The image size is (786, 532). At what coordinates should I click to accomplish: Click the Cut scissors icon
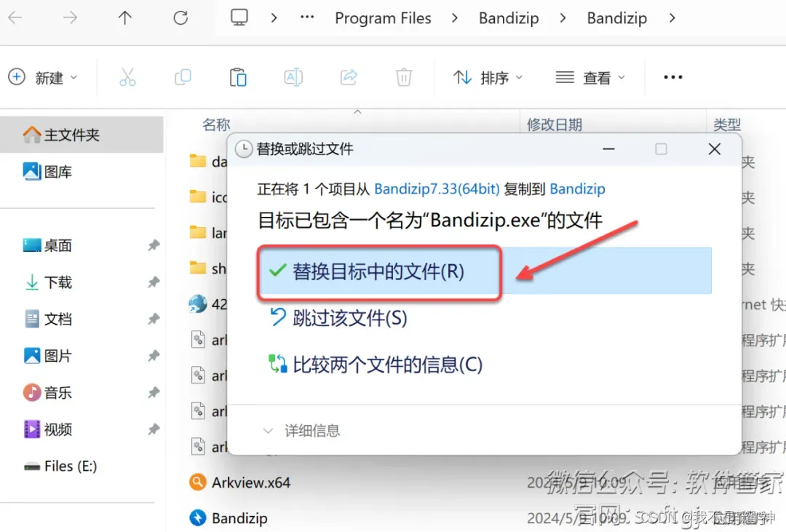coord(127,77)
